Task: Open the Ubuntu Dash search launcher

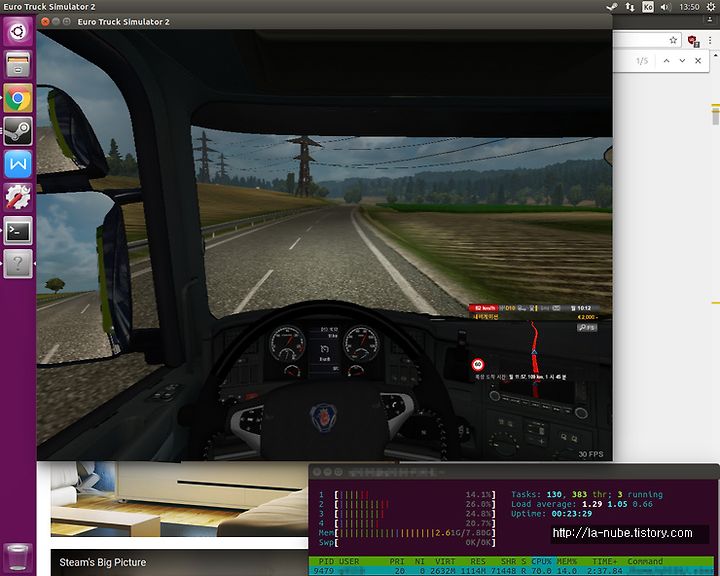Action: coord(18,31)
